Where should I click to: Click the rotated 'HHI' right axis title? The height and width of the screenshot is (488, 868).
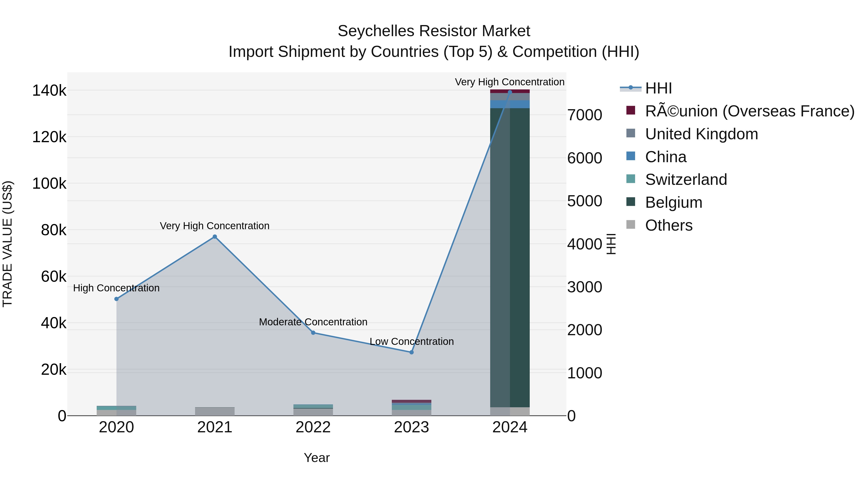611,244
